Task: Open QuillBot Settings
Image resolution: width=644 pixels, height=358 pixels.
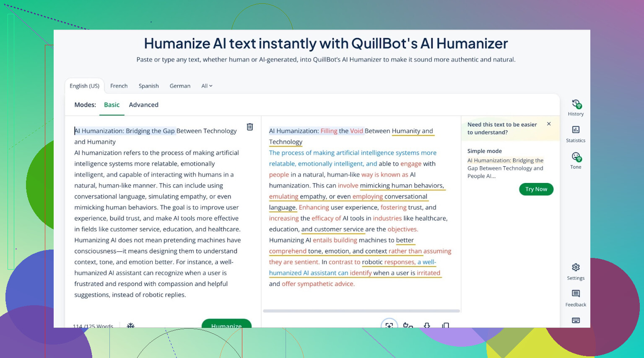Action: pos(576,271)
